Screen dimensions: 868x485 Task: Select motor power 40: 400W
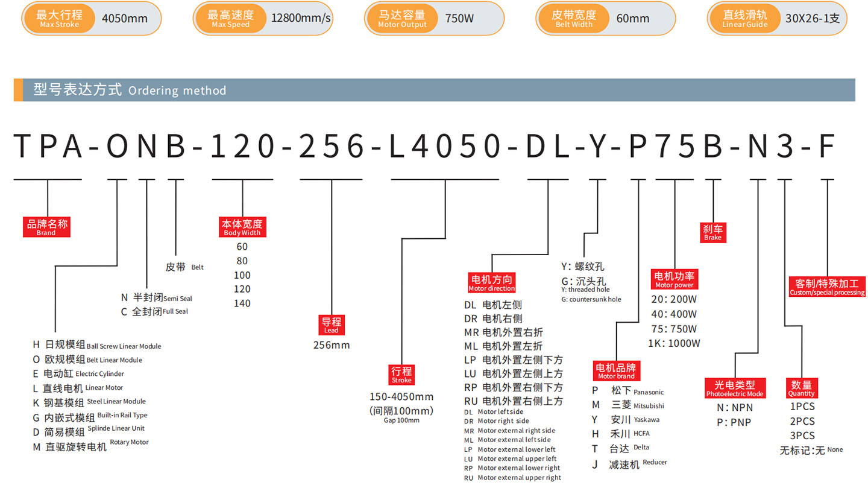(x=674, y=314)
